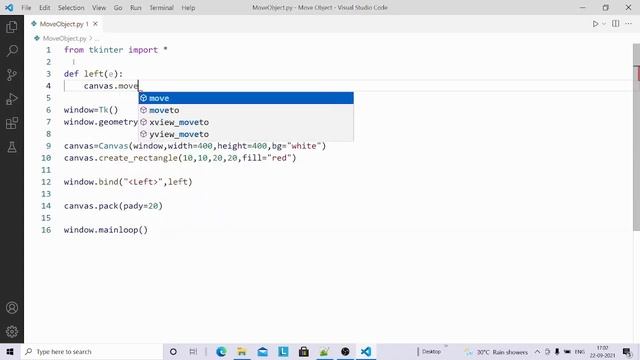Click 'def left(e):' line

93,74
